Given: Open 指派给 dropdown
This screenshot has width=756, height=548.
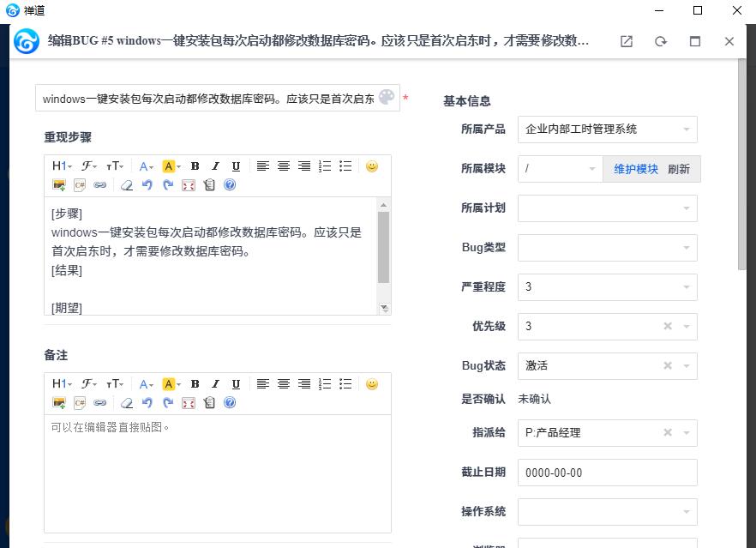Looking at the screenshot, I should point(608,433).
